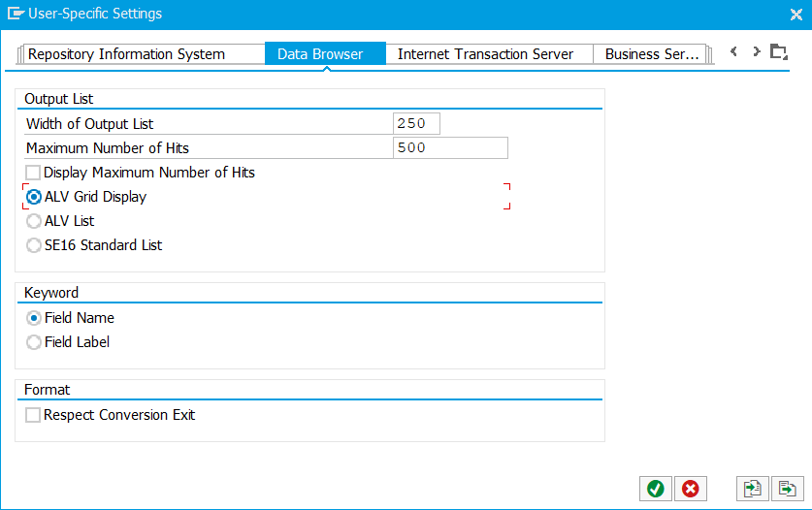
Task: Click the Maximum Number of Hits label
Action: point(107,148)
